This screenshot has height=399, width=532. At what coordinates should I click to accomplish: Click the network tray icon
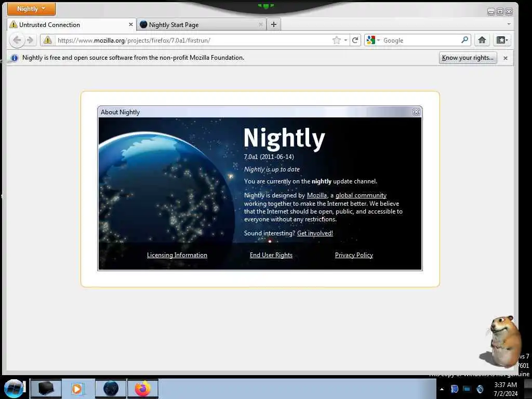[x=467, y=389]
